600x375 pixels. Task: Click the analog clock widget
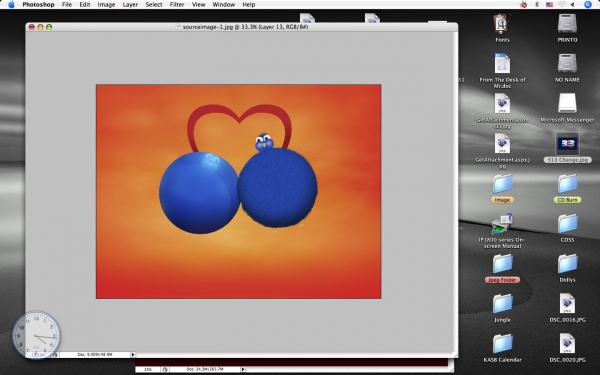click(36, 335)
